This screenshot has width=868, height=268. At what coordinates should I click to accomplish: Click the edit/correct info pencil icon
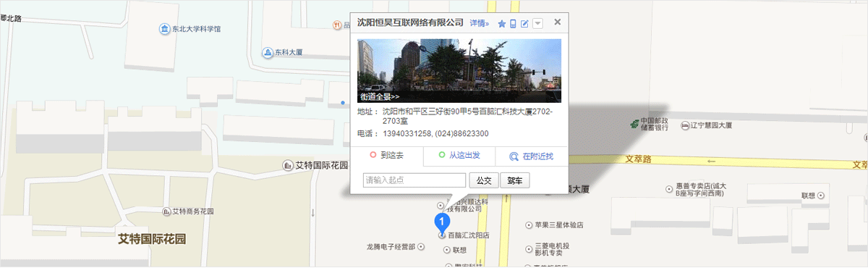click(525, 24)
